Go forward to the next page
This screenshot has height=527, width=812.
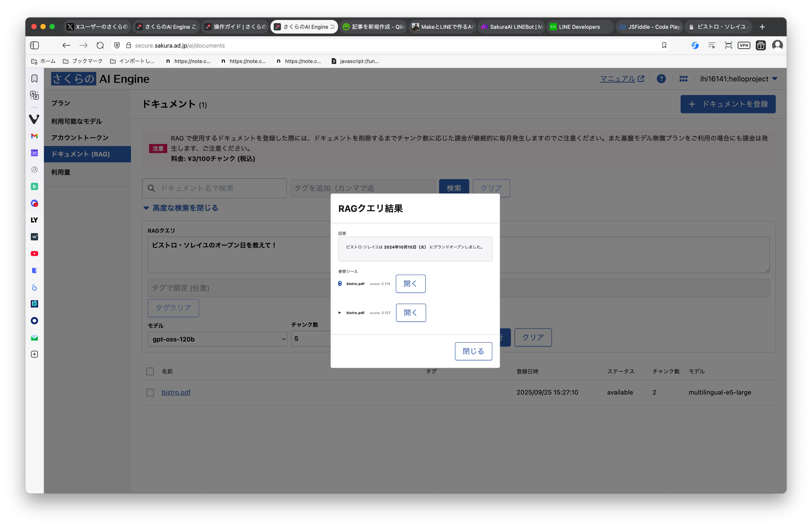pos(83,45)
